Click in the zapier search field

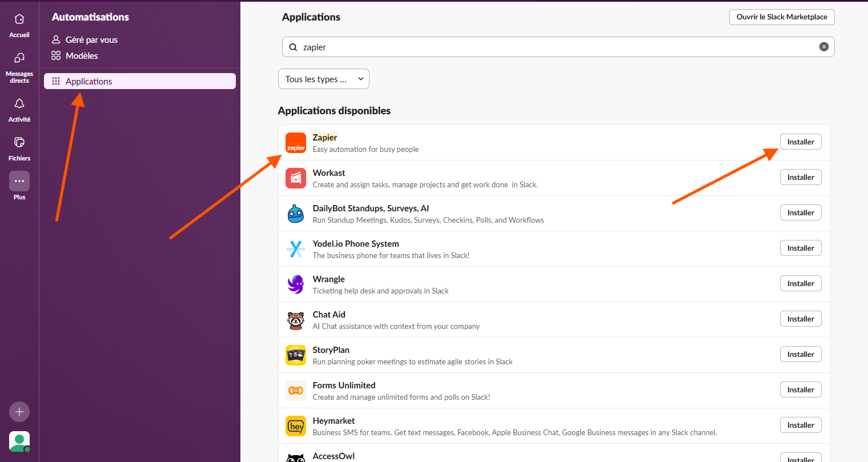(x=558, y=47)
